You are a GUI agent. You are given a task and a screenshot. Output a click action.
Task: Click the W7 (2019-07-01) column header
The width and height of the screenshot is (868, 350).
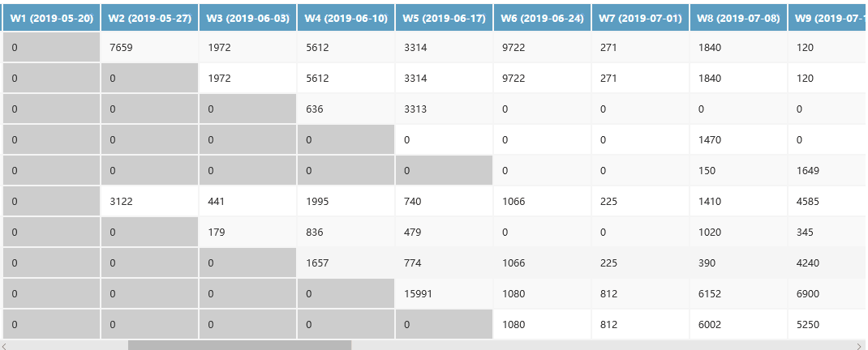[x=641, y=18]
